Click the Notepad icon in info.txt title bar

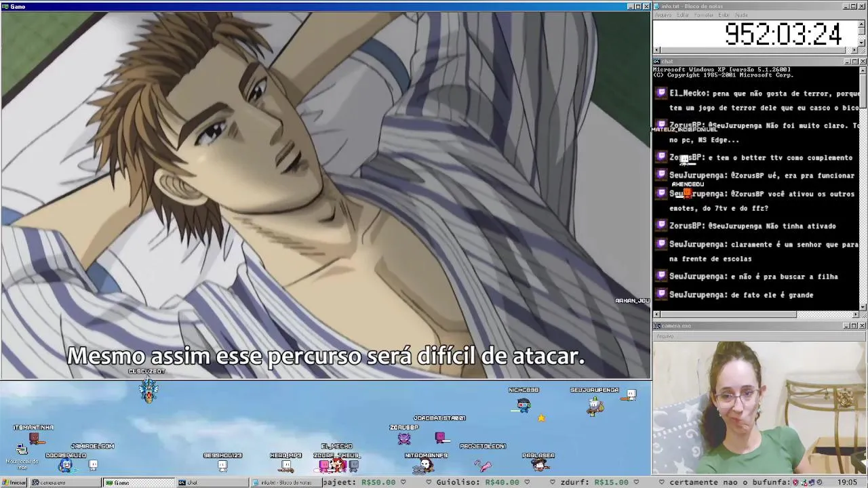point(657,6)
